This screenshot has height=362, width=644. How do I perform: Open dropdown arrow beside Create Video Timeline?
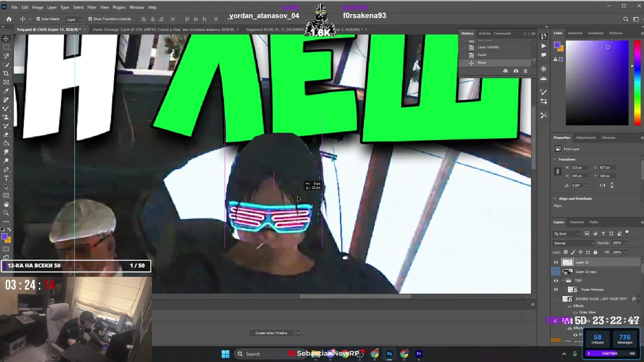coord(298,333)
